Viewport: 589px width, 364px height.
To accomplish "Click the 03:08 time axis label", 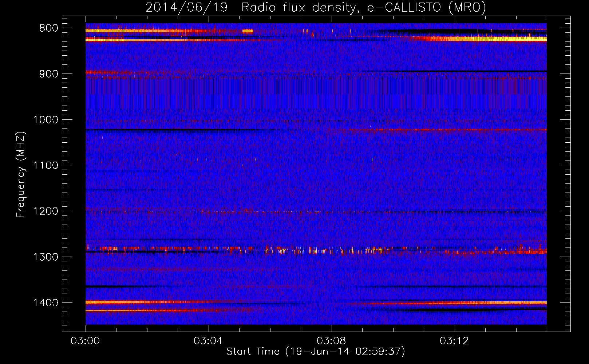I will 331,341.
